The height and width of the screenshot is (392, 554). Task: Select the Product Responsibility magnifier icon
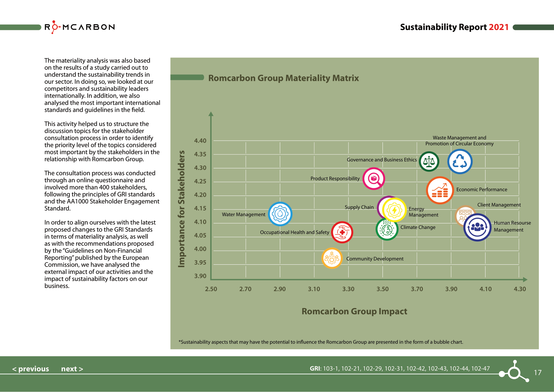[x=374, y=178]
